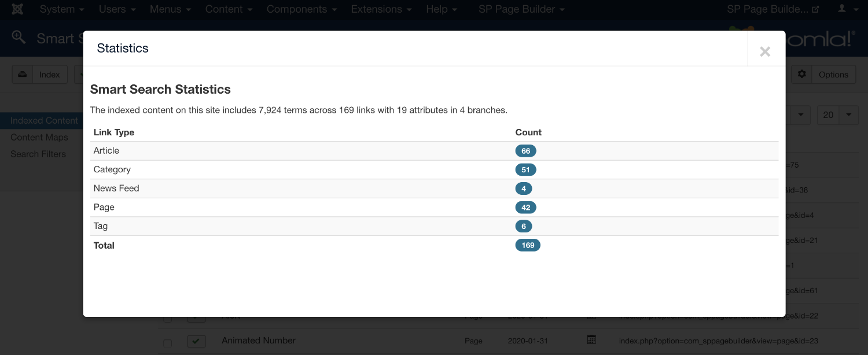The image size is (868, 355).
Task: Select Content Maps in the sidebar
Action: tap(39, 137)
